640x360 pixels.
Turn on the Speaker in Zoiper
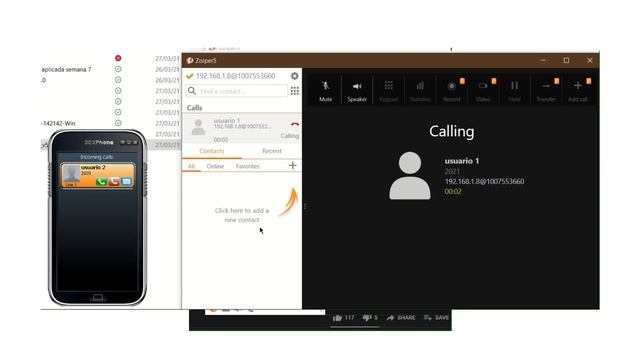coord(357,91)
